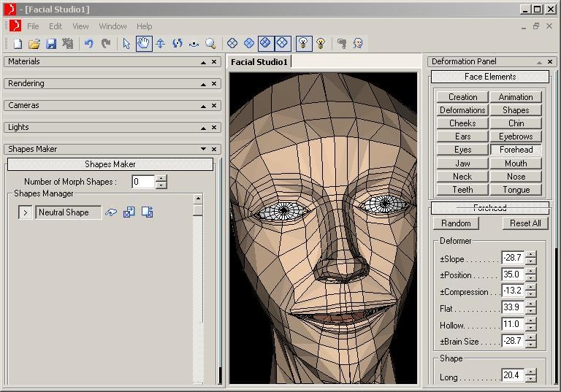Image resolution: width=561 pixels, height=392 pixels.
Task: Collapse the Face Elements rollout header
Action: pyautogui.click(x=490, y=77)
